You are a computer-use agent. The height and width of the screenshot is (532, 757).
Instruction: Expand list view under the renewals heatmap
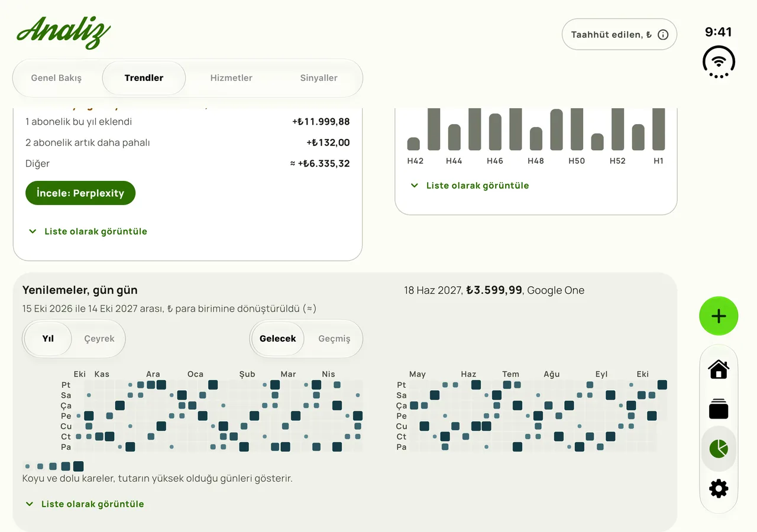85,504
